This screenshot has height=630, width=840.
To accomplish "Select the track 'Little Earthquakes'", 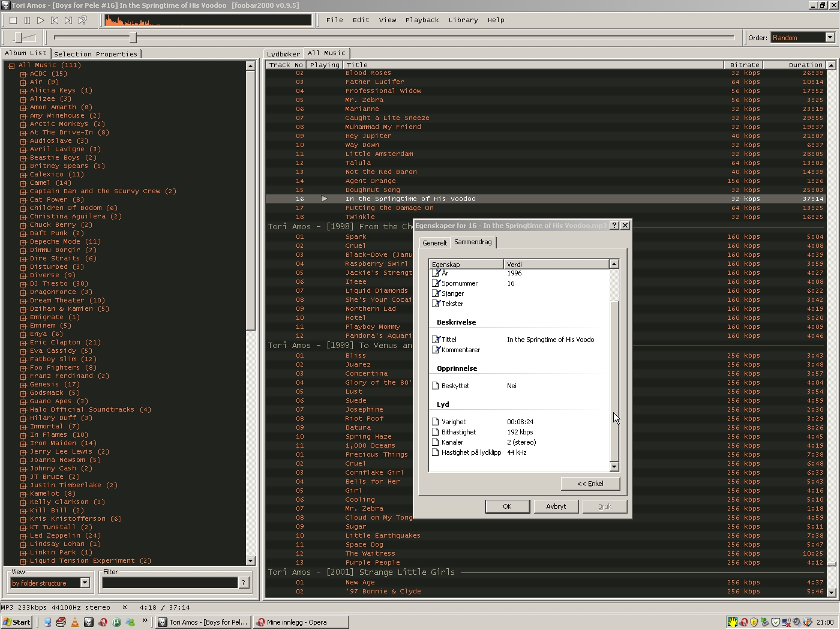I will (x=383, y=536).
